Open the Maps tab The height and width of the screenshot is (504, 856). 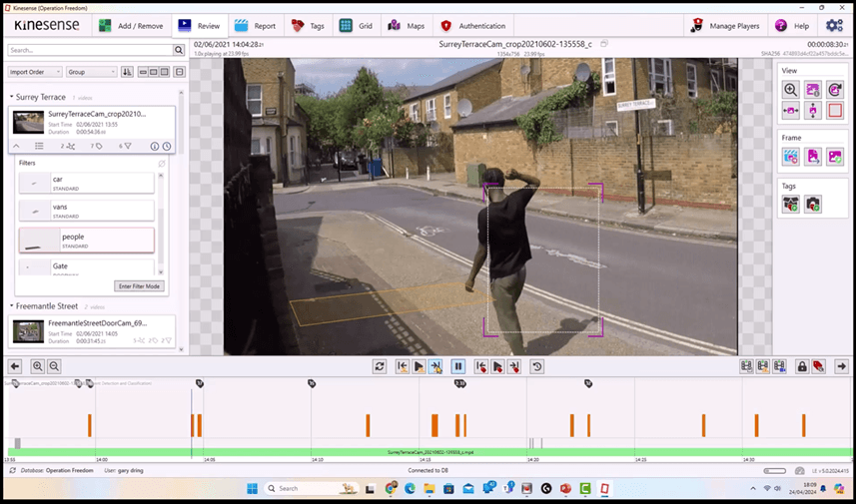coord(407,26)
